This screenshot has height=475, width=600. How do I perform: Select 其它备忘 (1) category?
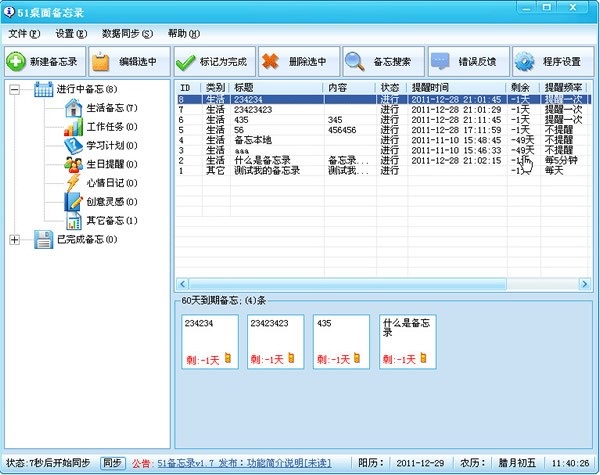click(112, 220)
